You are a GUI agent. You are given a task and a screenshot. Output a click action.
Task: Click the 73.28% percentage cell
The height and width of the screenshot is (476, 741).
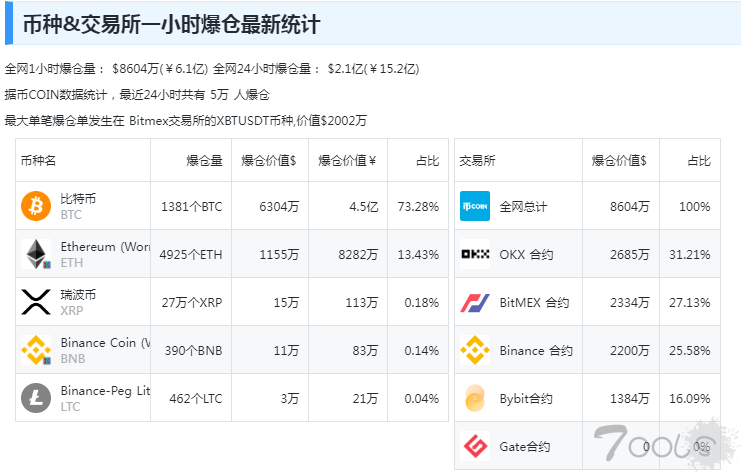[x=418, y=207]
